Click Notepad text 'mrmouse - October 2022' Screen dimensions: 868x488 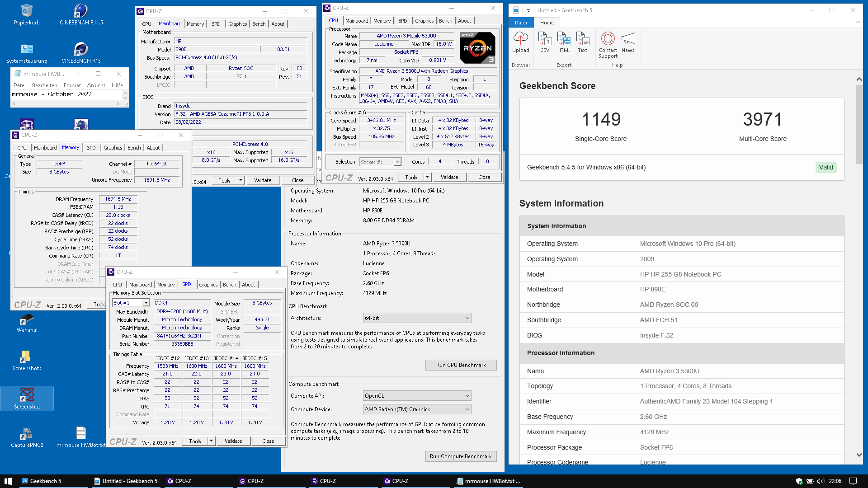tap(52, 94)
